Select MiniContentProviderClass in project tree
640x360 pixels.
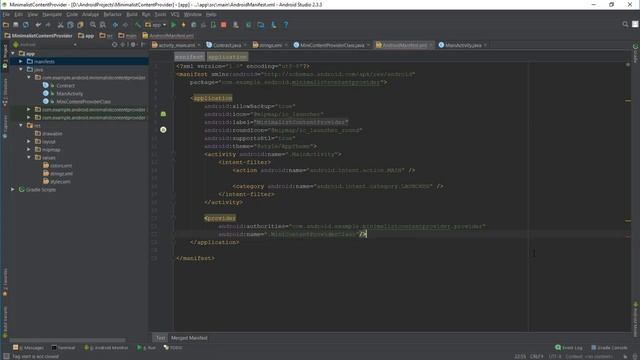point(83,102)
